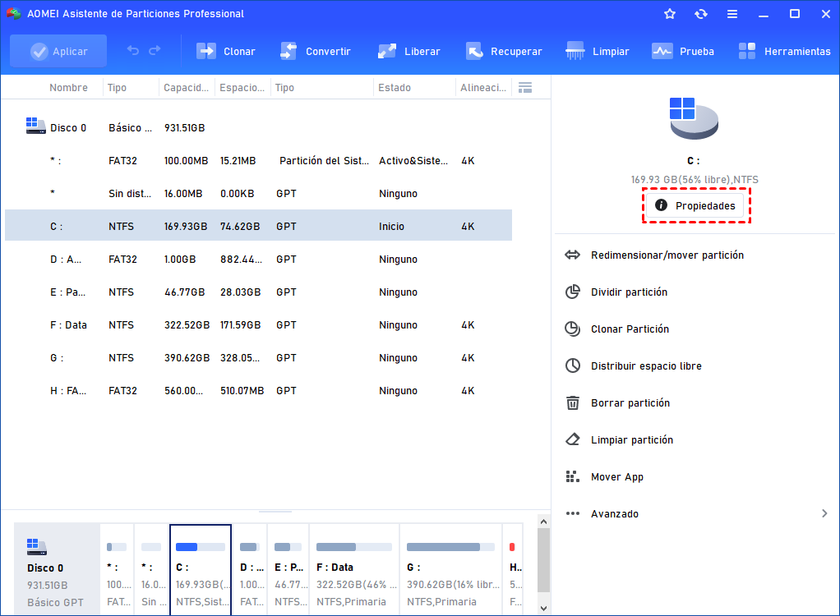Click the Clonar disk icon in toolbar
840x616 pixels.
coord(205,51)
